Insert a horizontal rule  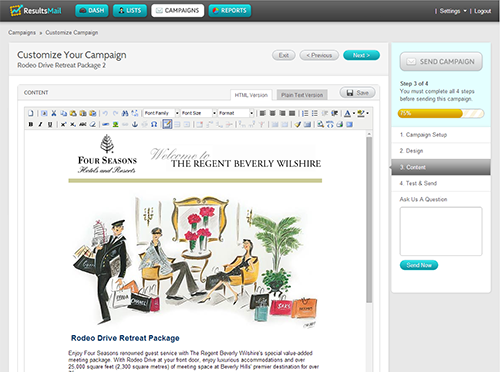(x=105, y=124)
